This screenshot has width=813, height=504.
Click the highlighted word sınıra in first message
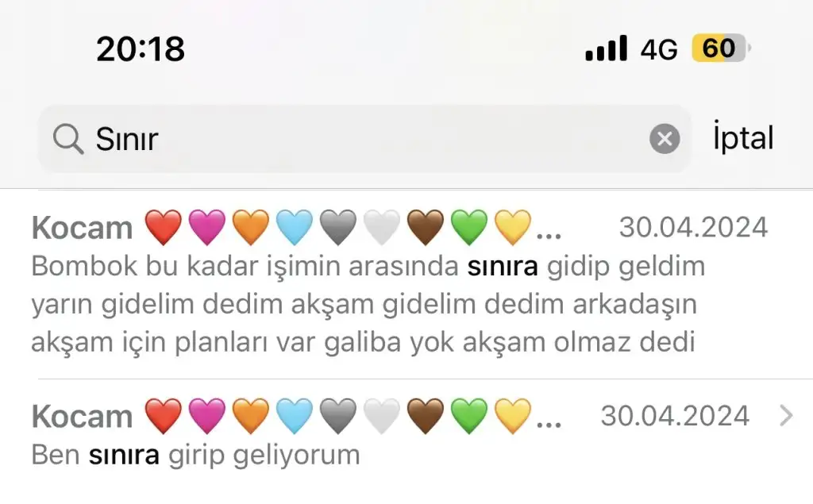[x=503, y=267]
